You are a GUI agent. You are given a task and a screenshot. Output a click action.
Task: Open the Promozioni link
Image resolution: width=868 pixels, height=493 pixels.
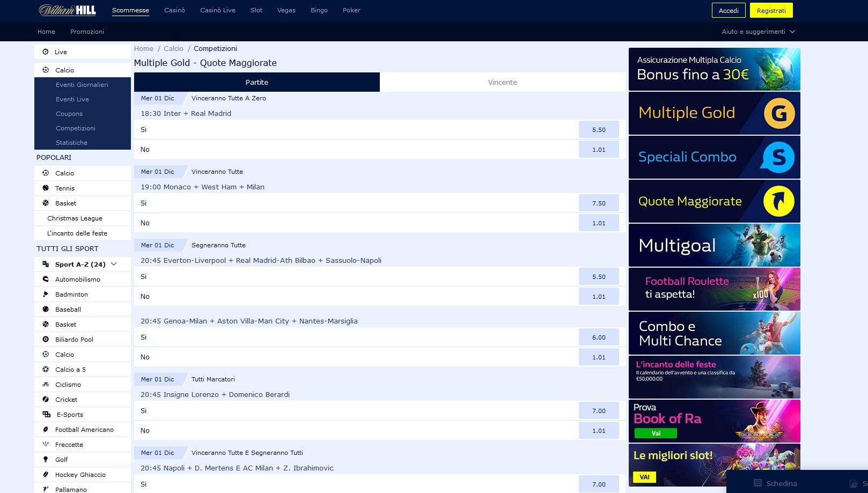[87, 32]
